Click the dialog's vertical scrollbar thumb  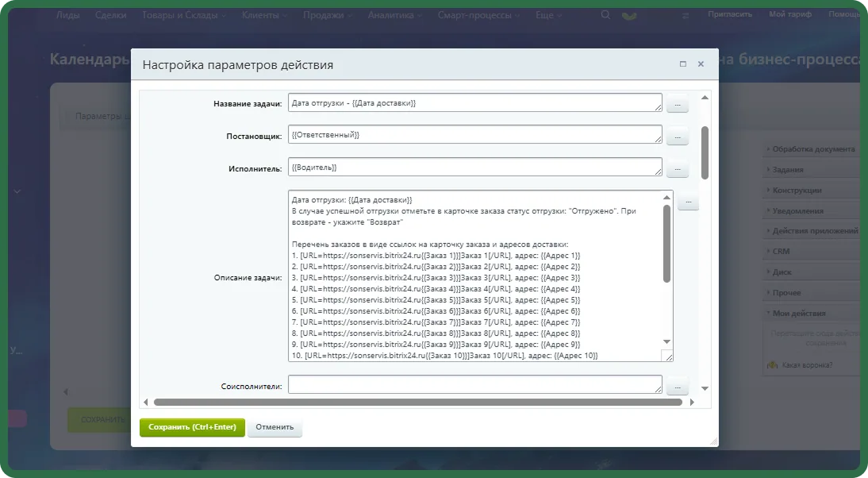[705, 152]
